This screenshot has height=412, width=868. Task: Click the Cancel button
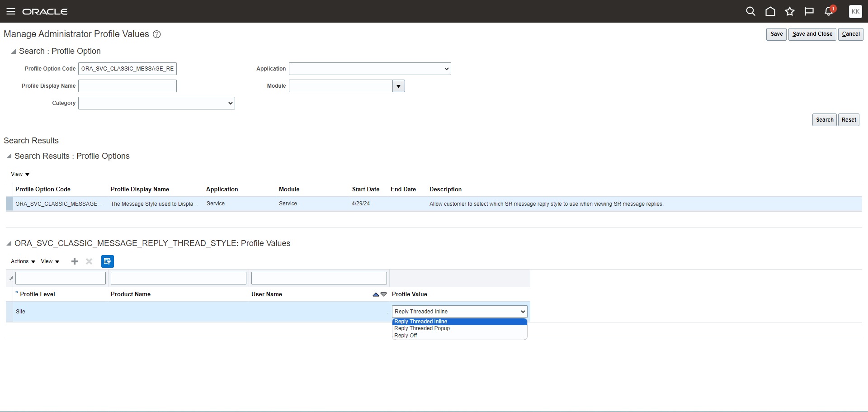(851, 34)
